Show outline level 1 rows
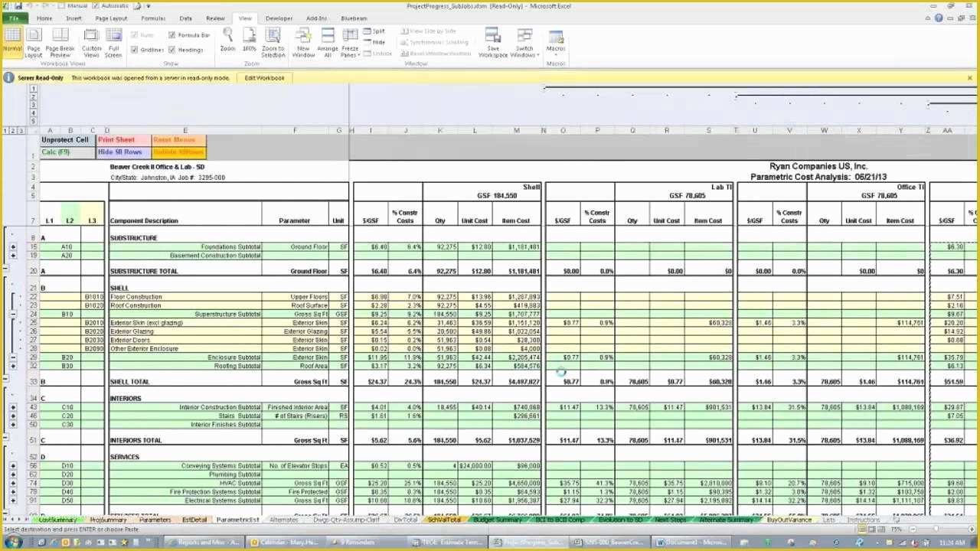The height and width of the screenshot is (551, 980). coord(6,131)
